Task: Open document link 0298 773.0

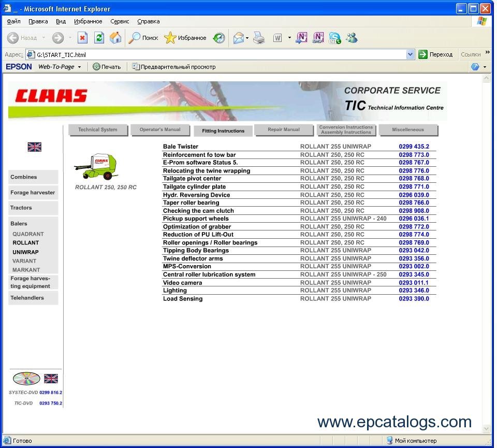Action: point(414,155)
